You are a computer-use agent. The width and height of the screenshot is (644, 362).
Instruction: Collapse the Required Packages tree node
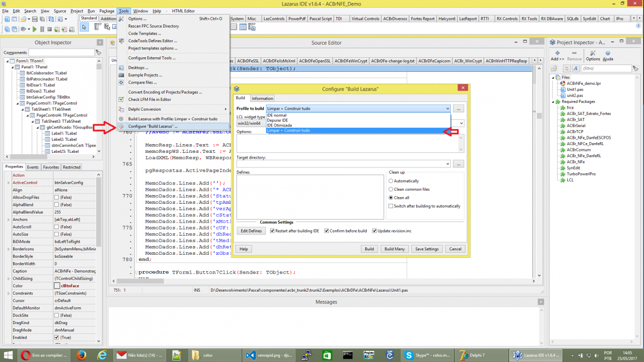click(554, 102)
